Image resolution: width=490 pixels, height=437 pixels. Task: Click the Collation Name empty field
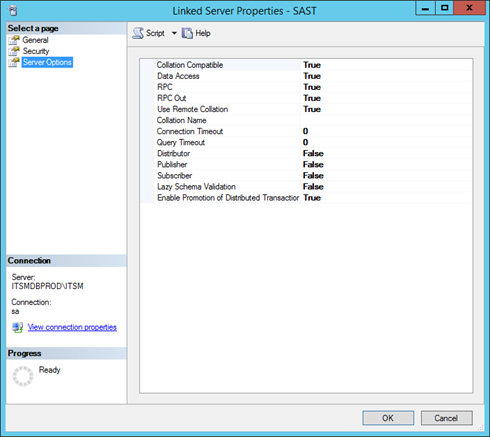(x=386, y=120)
